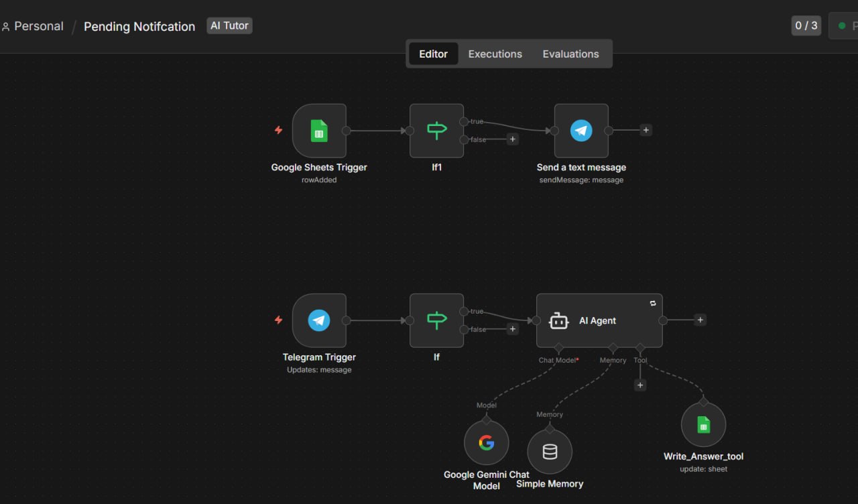Click the true output of If1
Screen dimensions: 858x504
(x=464, y=121)
